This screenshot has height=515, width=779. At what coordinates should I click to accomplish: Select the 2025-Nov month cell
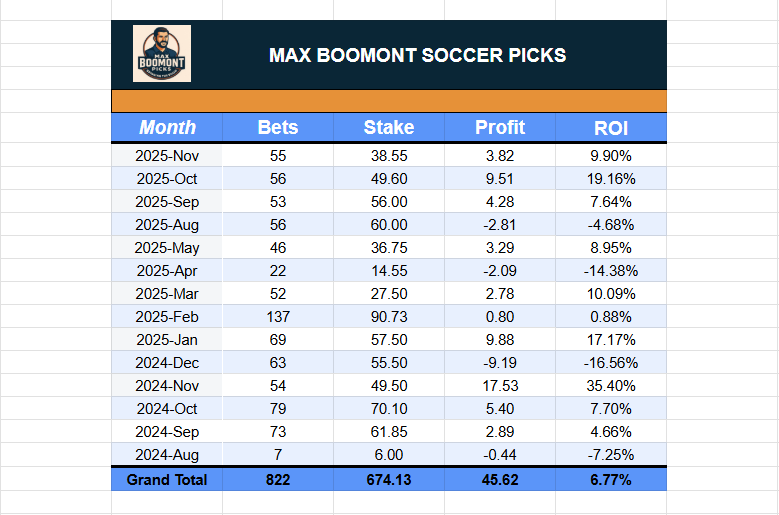[x=167, y=156]
